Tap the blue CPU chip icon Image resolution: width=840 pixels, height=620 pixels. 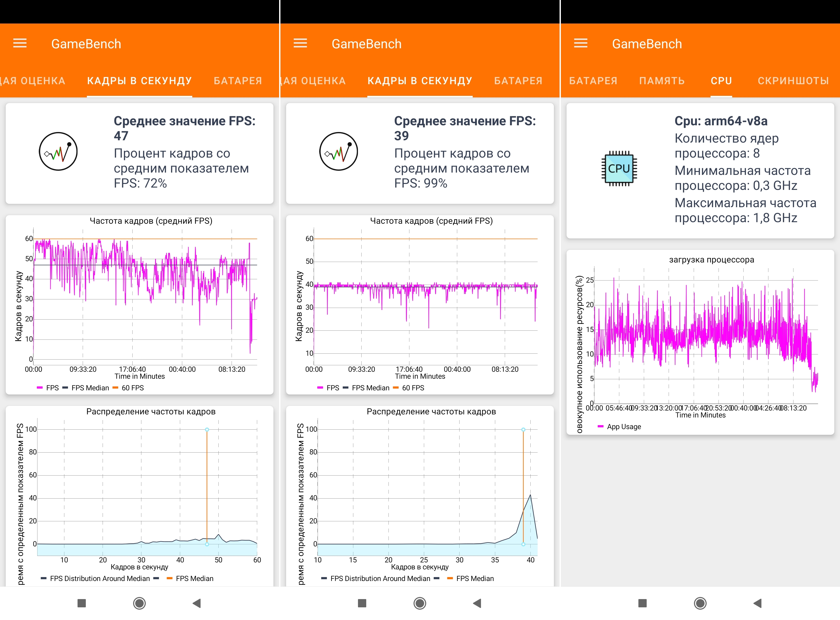tap(619, 168)
